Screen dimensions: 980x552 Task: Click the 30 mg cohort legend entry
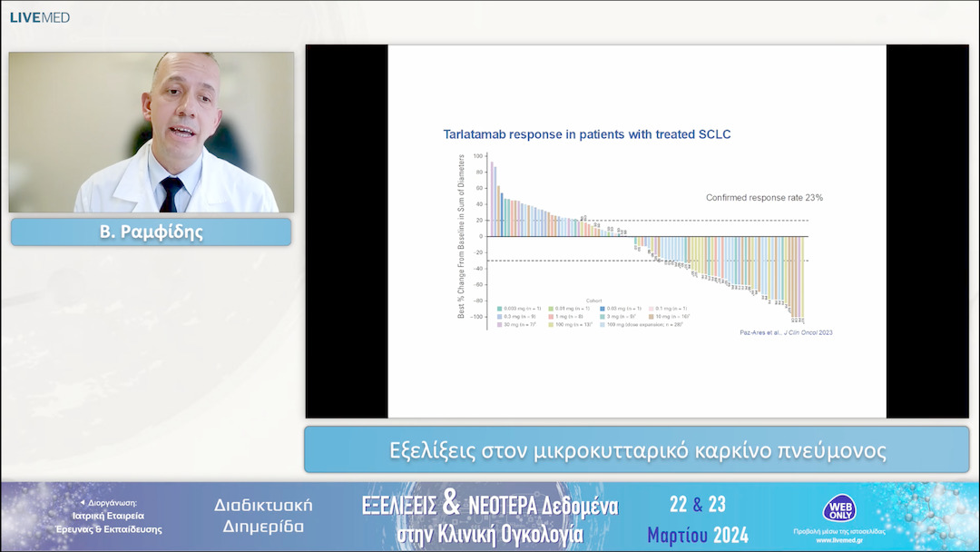point(517,325)
